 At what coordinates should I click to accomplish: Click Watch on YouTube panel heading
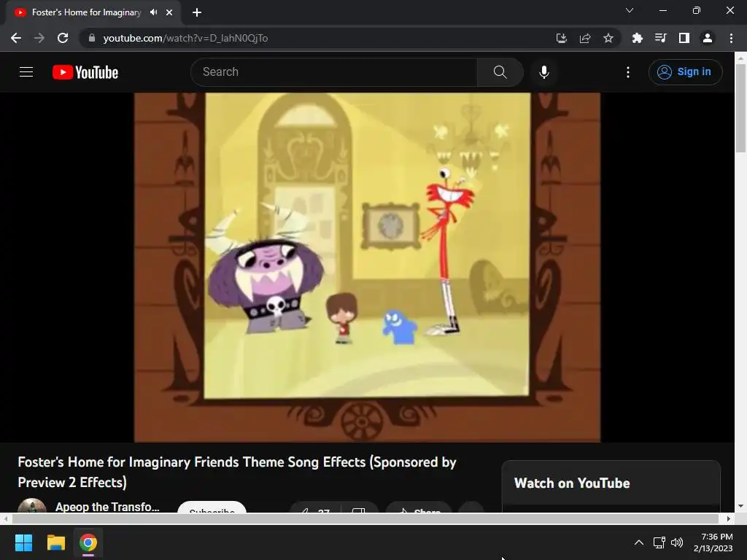point(572,483)
